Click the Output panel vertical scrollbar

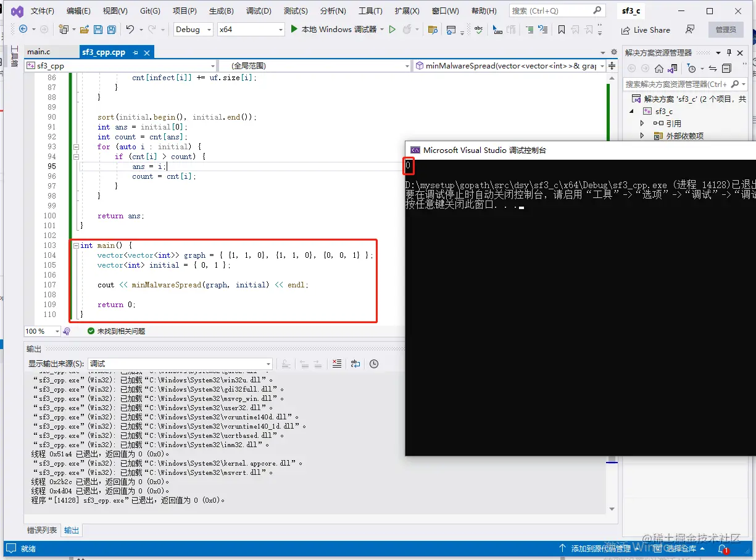pos(612,443)
